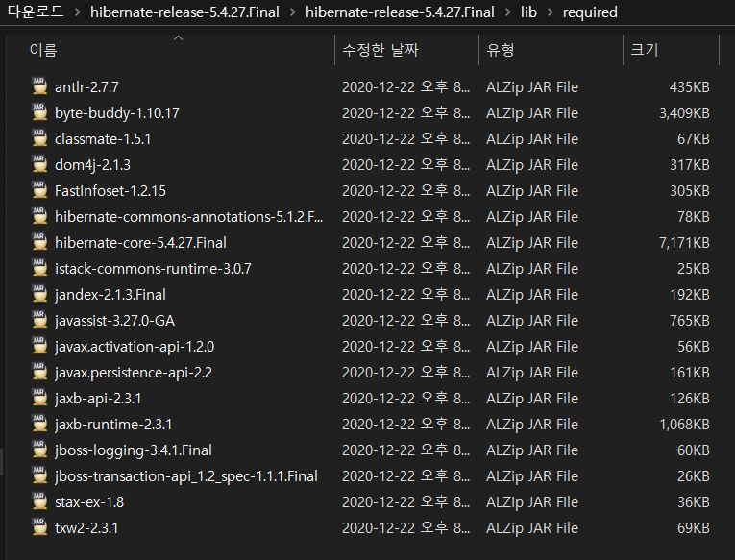The image size is (735, 560).
Task: Click required in the address path
Action: (x=590, y=12)
